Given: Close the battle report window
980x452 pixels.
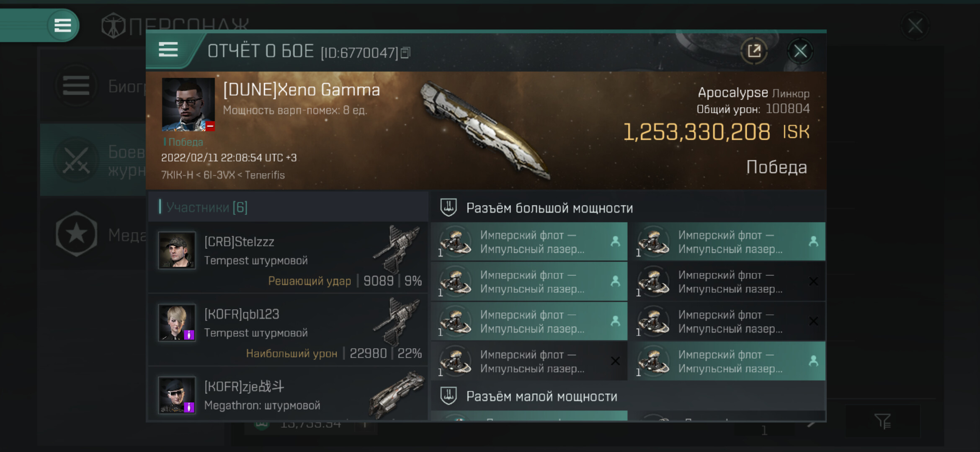Looking at the screenshot, I should pos(800,51).
